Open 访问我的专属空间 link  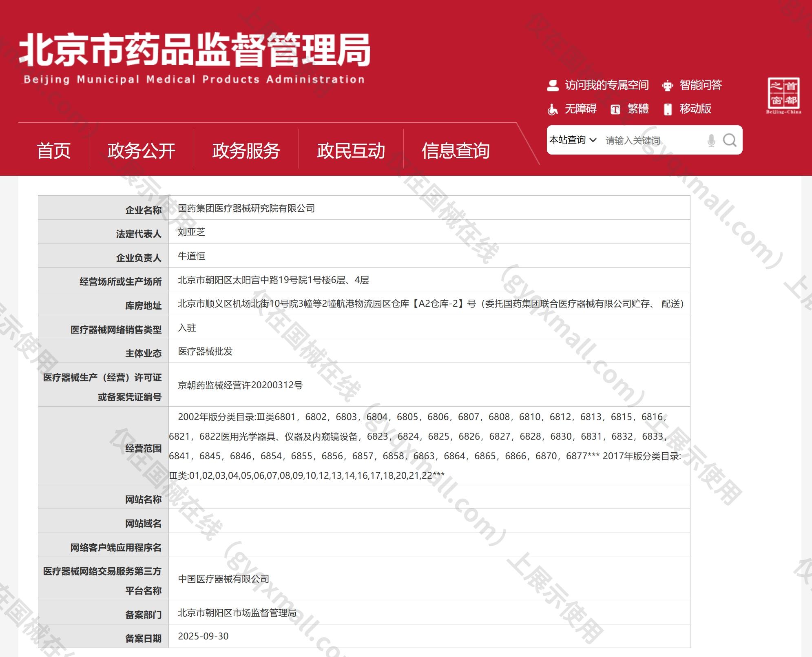pos(606,85)
